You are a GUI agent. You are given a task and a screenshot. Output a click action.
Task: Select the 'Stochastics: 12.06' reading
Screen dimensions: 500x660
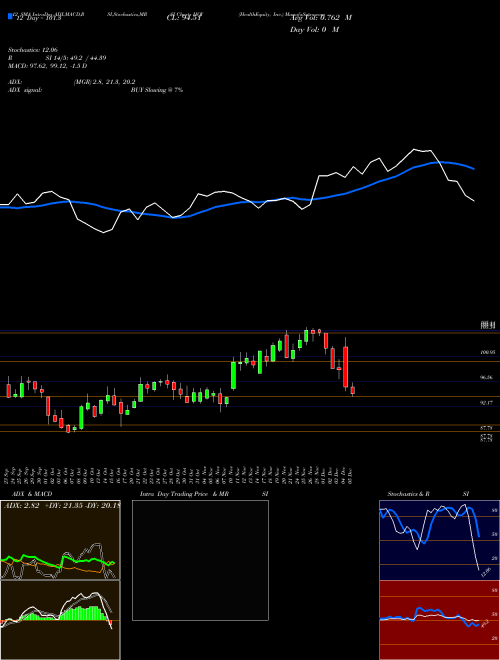[33, 50]
